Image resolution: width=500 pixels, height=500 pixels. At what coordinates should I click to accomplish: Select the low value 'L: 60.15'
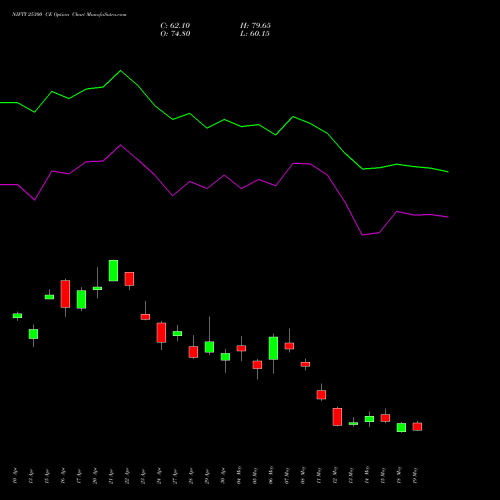point(255,34)
